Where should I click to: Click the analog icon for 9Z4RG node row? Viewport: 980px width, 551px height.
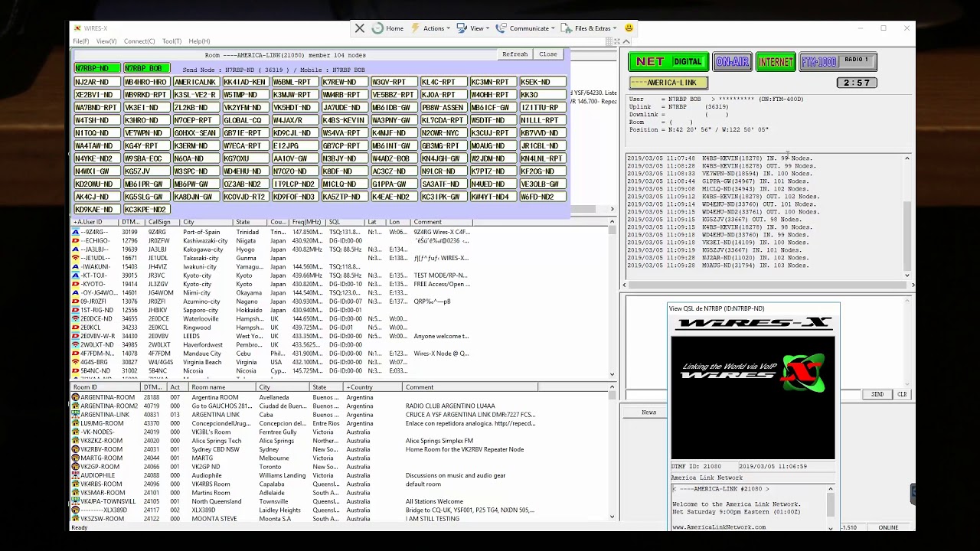click(75, 232)
